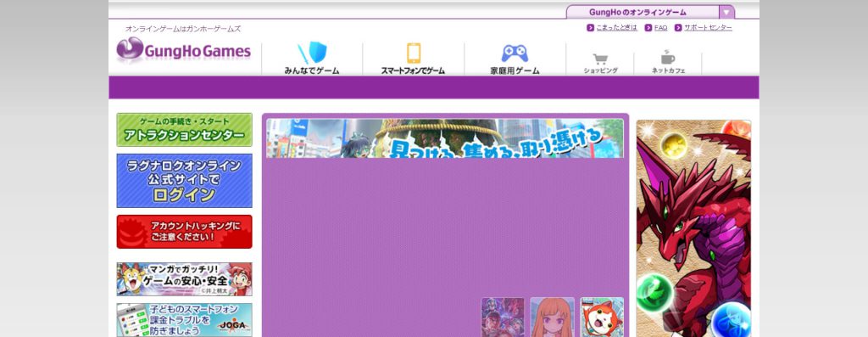Open the FAQ link
This screenshot has height=337, width=868.
(660, 28)
